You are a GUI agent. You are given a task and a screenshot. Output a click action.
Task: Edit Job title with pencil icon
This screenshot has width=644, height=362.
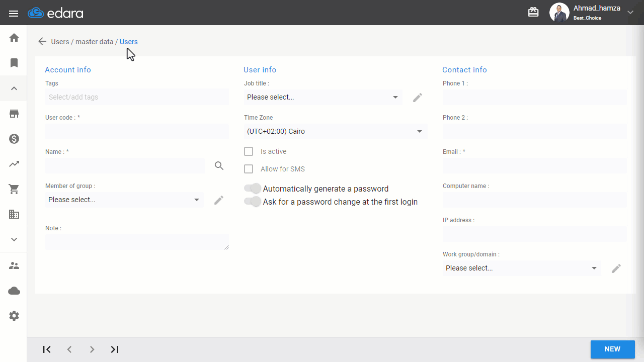(x=418, y=98)
